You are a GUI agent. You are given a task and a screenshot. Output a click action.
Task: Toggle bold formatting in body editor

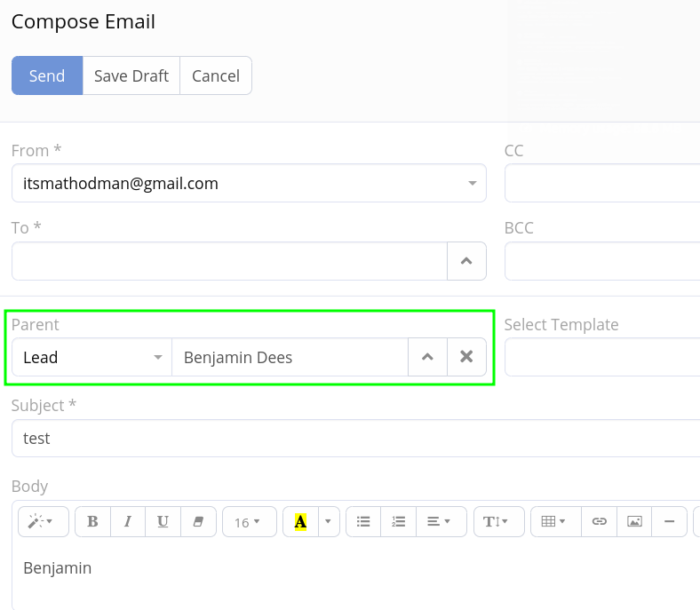pos(92,522)
